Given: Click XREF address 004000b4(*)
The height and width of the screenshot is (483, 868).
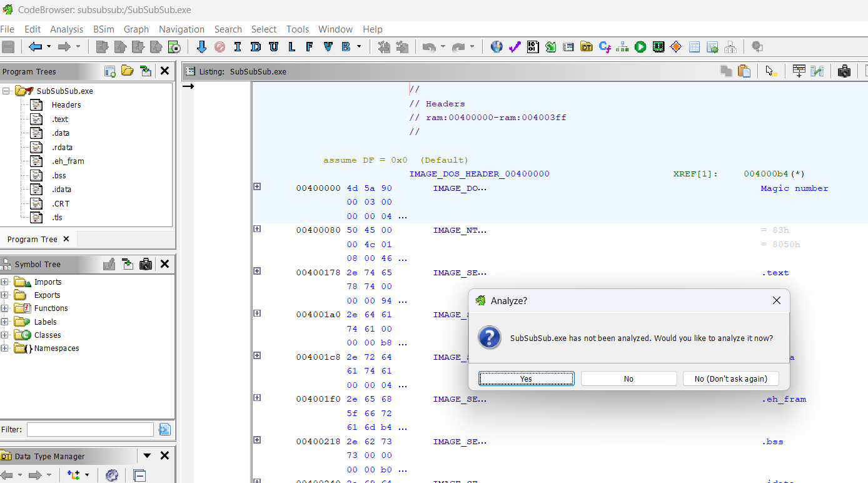Looking at the screenshot, I should pyautogui.click(x=774, y=174).
